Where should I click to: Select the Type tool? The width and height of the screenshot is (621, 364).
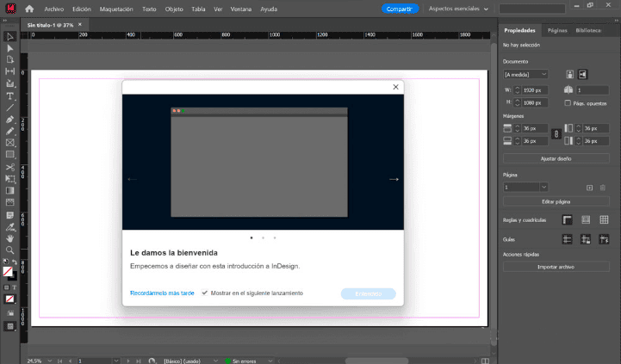[x=9, y=96]
